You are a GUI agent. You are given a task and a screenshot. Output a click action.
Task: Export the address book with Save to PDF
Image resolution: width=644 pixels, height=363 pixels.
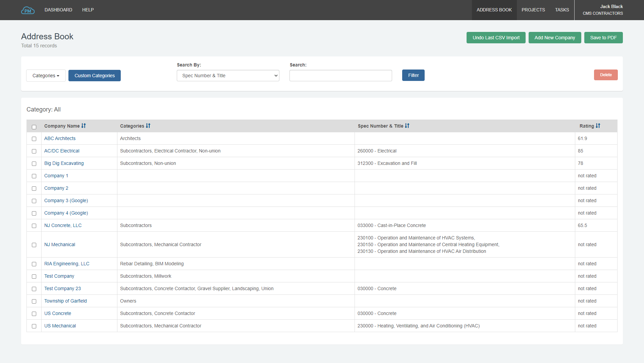coord(603,38)
